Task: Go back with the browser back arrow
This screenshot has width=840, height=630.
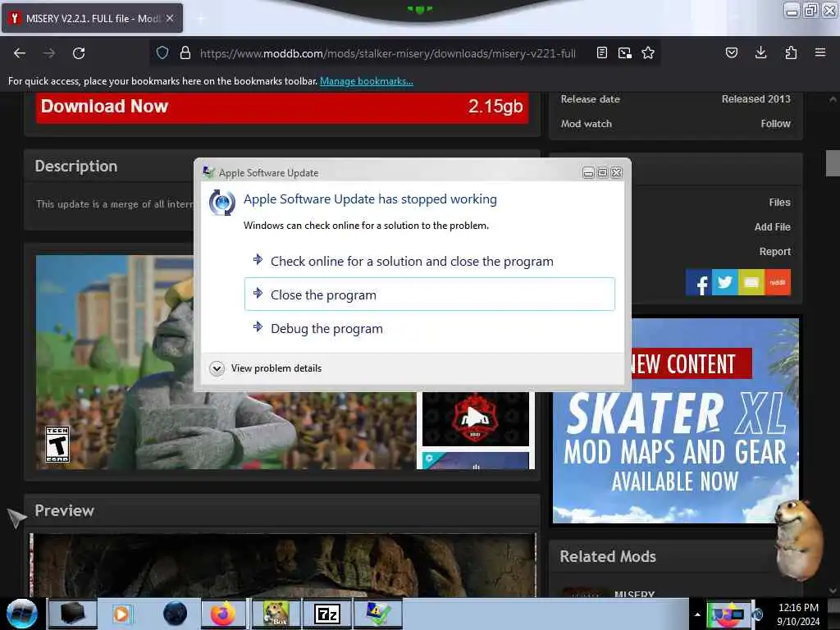Action: [20, 53]
